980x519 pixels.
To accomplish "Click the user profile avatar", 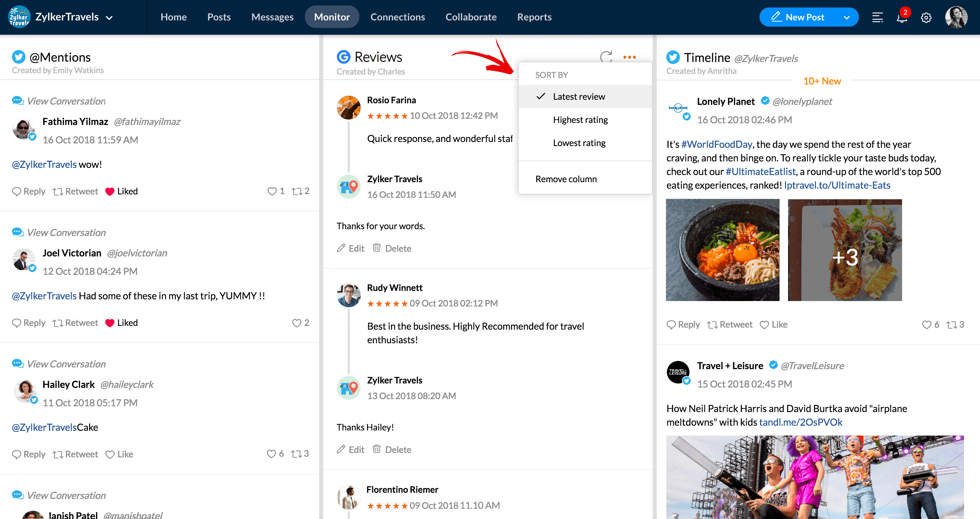I will [x=956, y=17].
